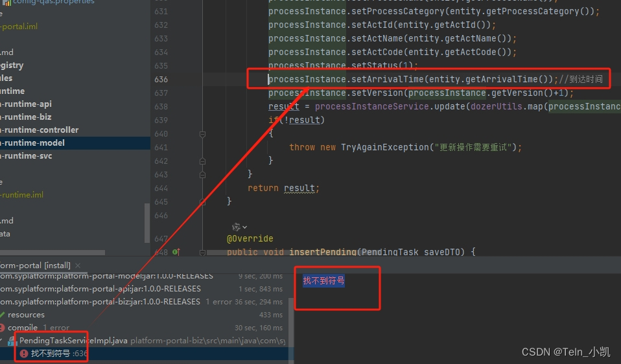
Task: Click the project tree vertical scrollbar
Action: pyautogui.click(x=147, y=223)
